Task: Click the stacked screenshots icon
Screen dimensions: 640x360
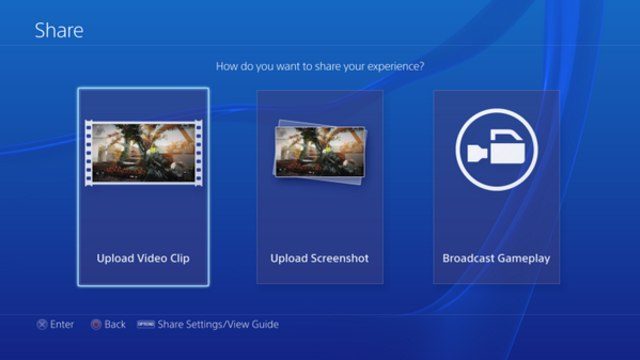Action: click(320, 152)
